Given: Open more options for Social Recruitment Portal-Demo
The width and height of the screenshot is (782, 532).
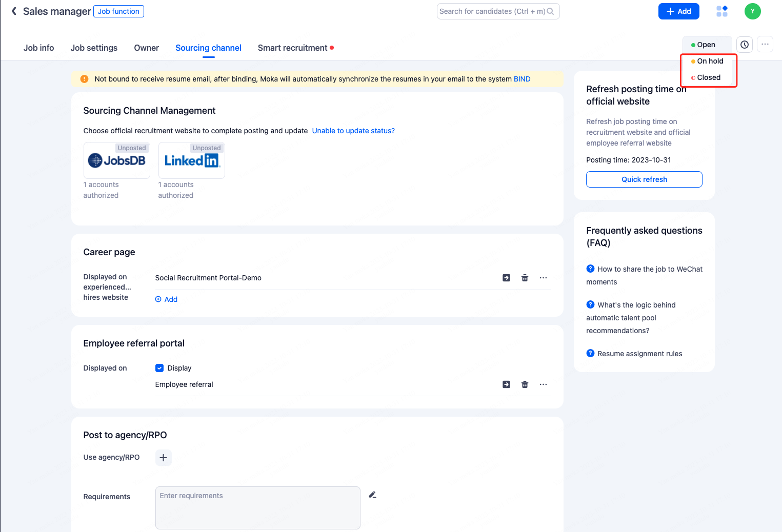Looking at the screenshot, I should pos(543,278).
